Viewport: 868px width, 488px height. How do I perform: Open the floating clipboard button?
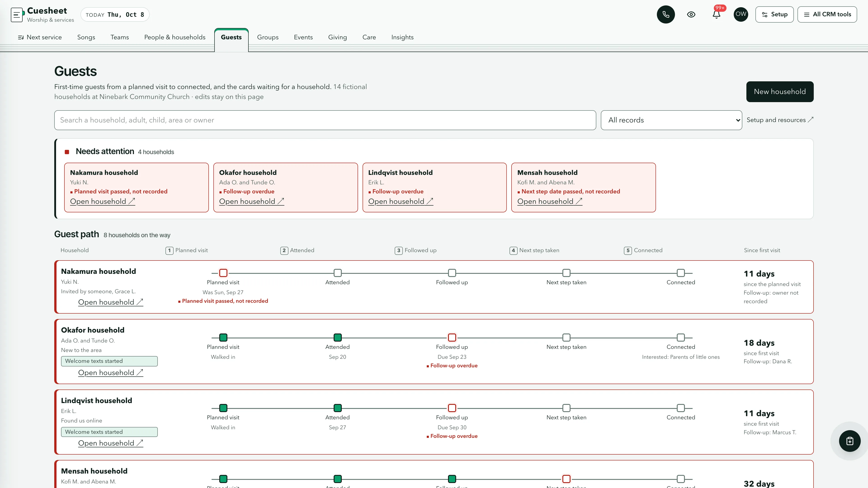point(849,441)
